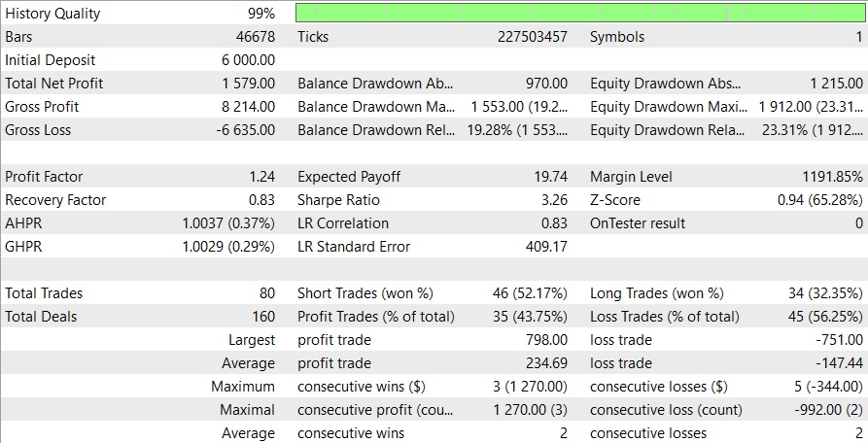Select the largest profit trade value 798.00
This screenshot has width=868, height=443.
click(547, 340)
